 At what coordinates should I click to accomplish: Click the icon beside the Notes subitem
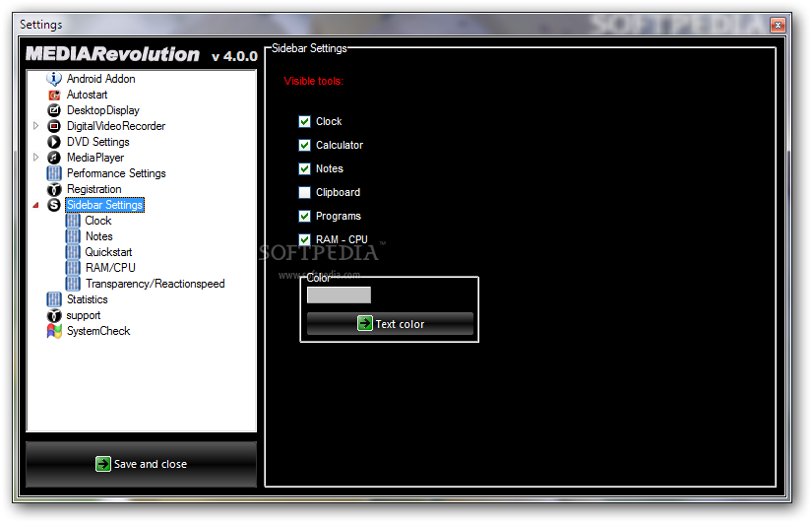click(73, 236)
